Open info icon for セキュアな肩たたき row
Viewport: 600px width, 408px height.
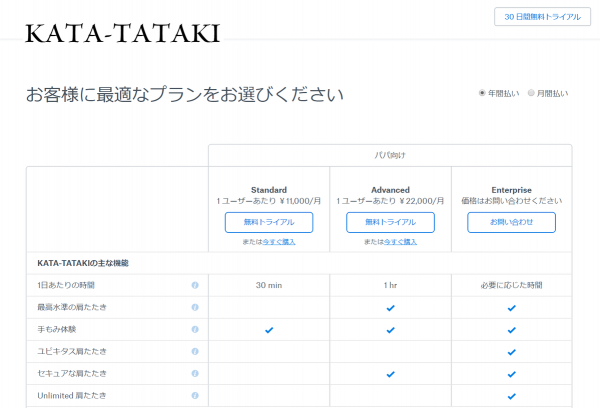[x=195, y=374]
